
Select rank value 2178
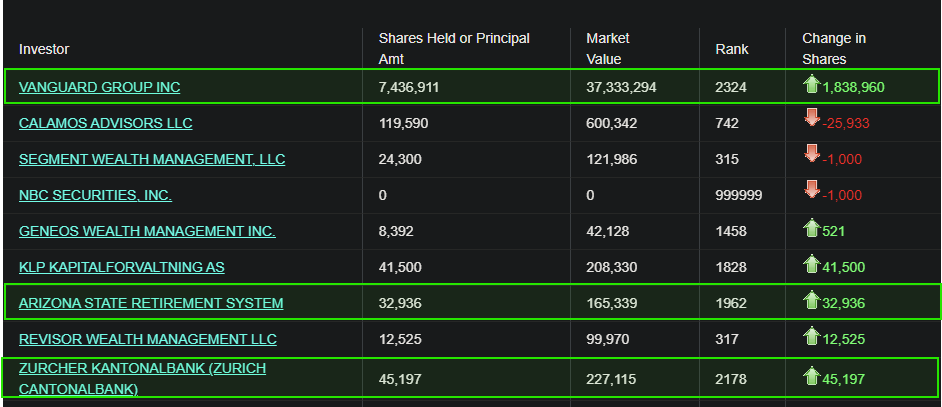731,380
